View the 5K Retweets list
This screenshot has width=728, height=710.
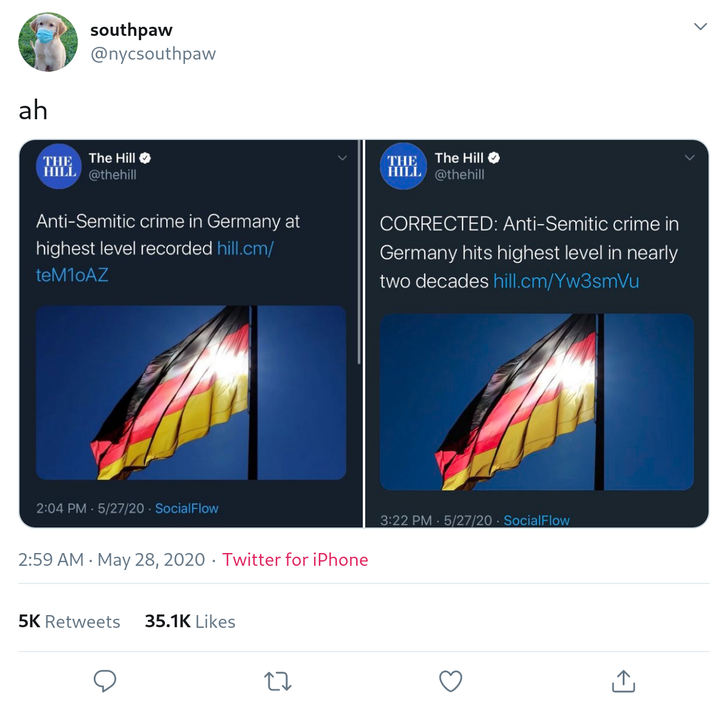69,621
